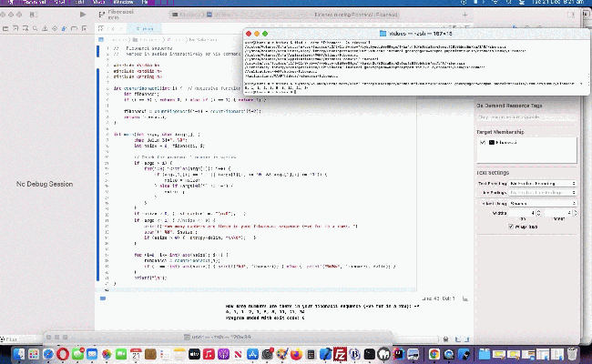
Task: Open FileZilla from the Dock
Action: [341, 354]
